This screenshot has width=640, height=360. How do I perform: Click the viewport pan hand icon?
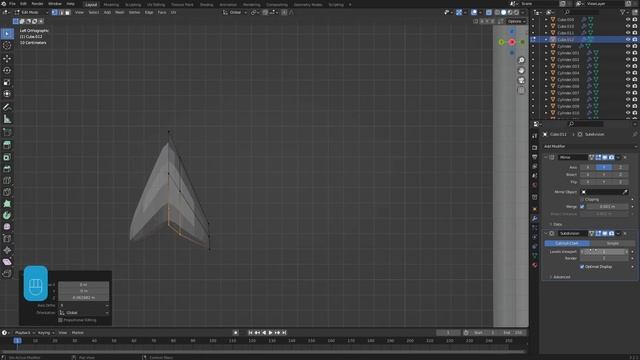521,71
